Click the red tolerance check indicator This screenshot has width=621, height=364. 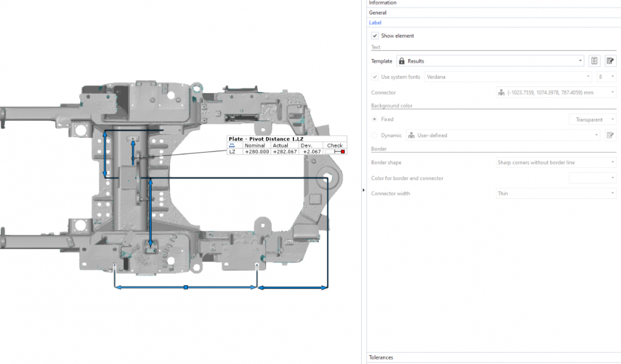coord(343,152)
